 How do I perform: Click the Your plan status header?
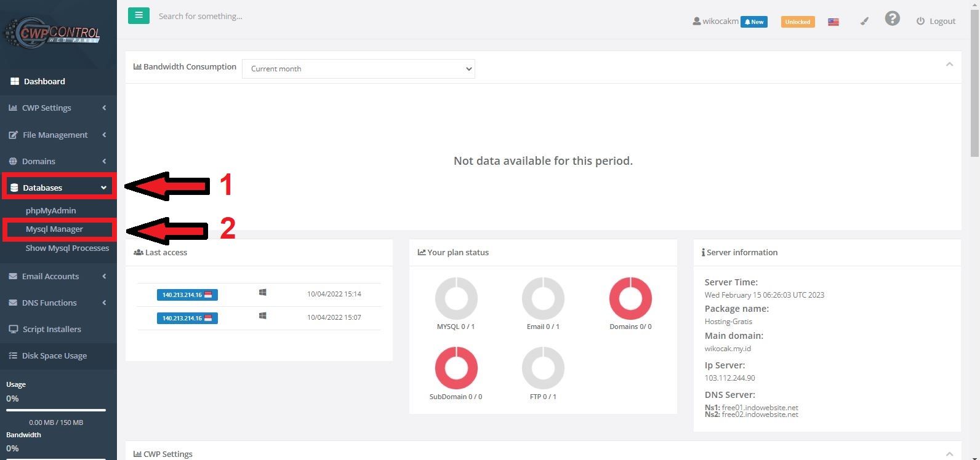click(x=543, y=253)
